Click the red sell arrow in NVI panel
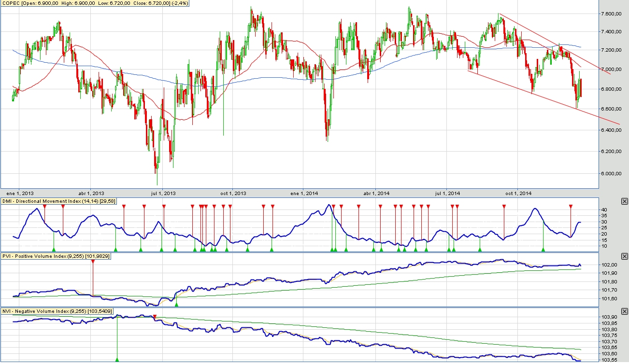The image size is (629, 364). tap(155, 318)
